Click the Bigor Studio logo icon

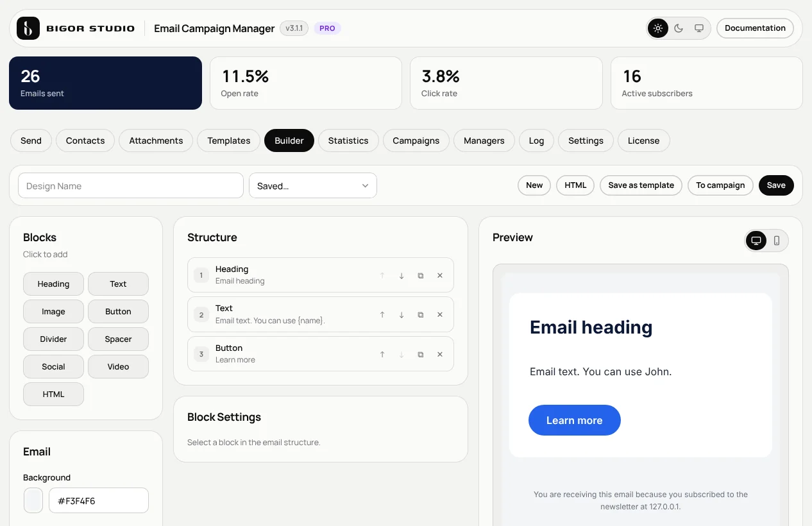pyautogui.click(x=28, y=28)
